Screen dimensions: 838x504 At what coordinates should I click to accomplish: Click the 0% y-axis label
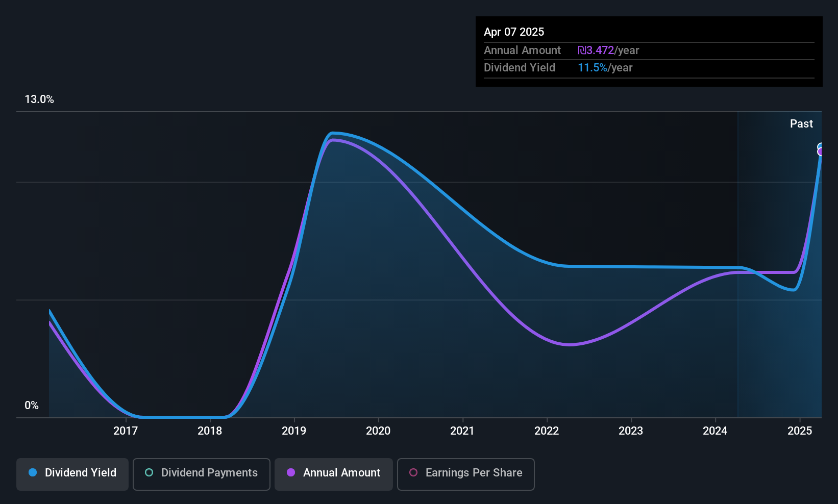click(32, 406)
